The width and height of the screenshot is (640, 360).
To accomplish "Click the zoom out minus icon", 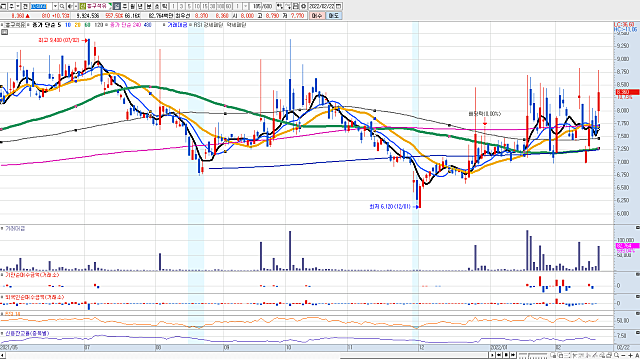I will click(623, 356).
